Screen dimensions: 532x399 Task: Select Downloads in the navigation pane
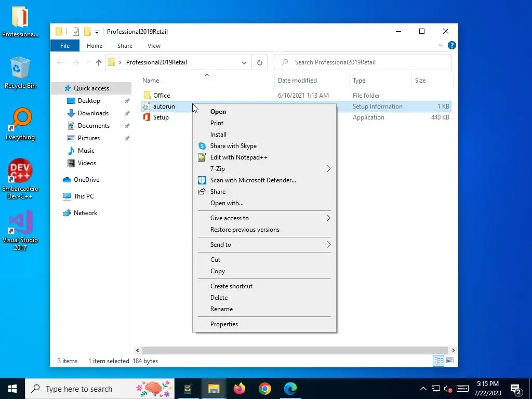pyautogui.click(x=94, y=113)
